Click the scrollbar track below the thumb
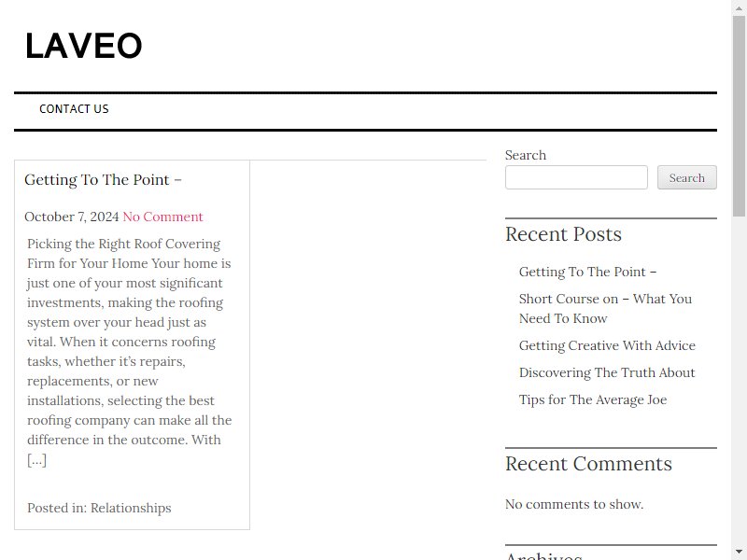Image resolution: width=747 pixels, height=560 pixels. [739, 381]
